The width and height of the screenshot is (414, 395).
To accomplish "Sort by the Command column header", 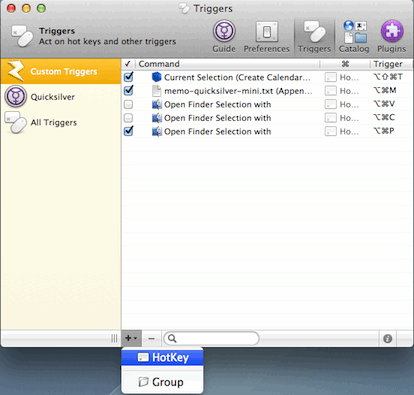I will (x=228, y=64).
